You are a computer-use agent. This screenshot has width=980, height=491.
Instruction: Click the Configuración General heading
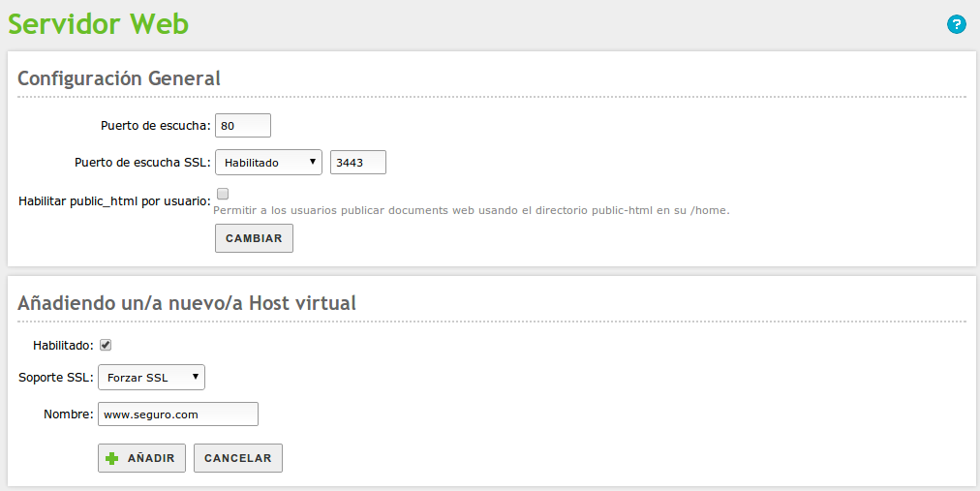[119, 78]
